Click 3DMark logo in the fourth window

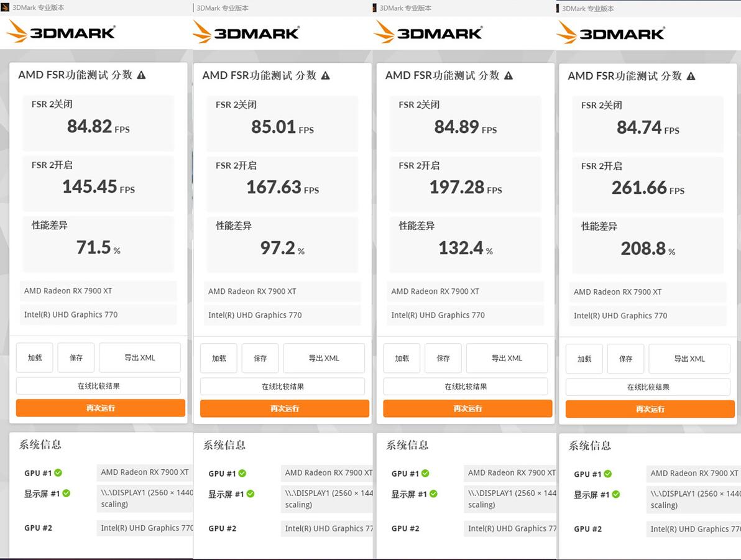(610, 33)
